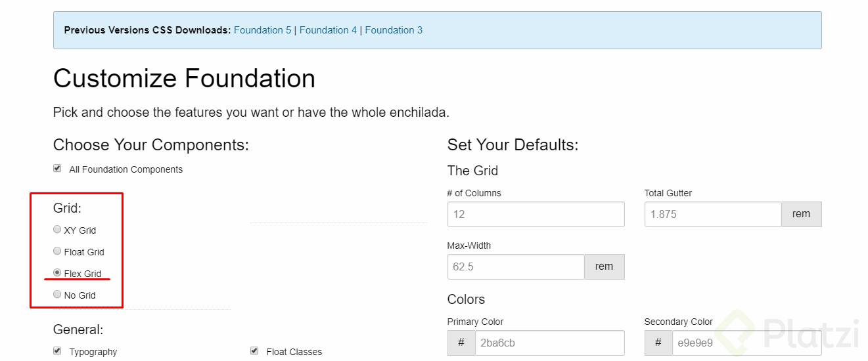Image resolution: width=868 pixels, height=361 pixels.
Task: Click the number of Columns input field
Action: click(x=536, y=214)
